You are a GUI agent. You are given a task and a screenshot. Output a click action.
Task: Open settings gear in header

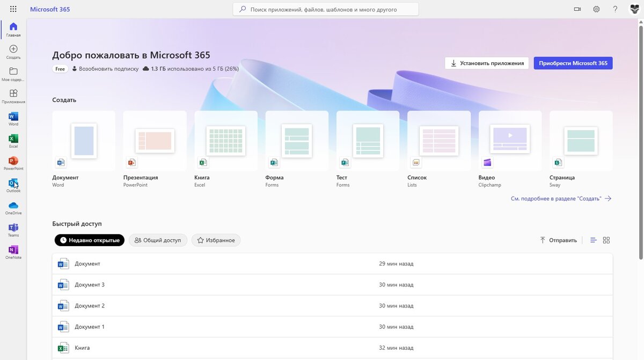pyautogui.click(x=596, y=9)
